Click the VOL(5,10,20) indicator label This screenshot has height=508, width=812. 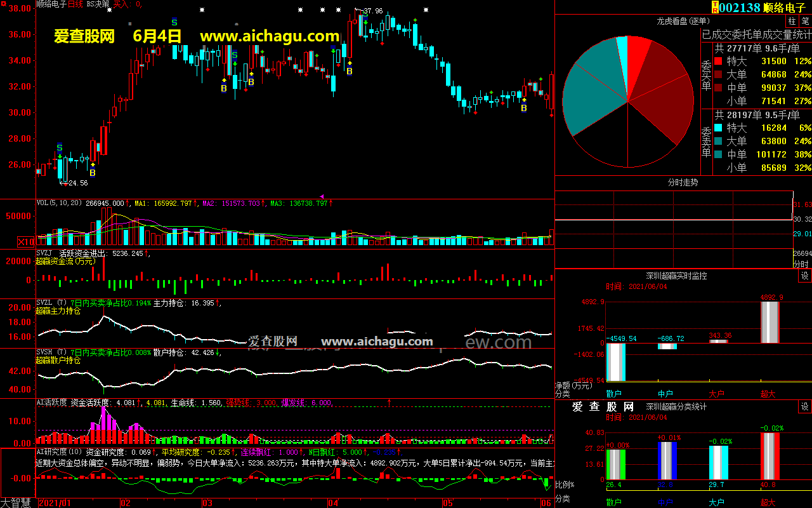click(59, 203)
